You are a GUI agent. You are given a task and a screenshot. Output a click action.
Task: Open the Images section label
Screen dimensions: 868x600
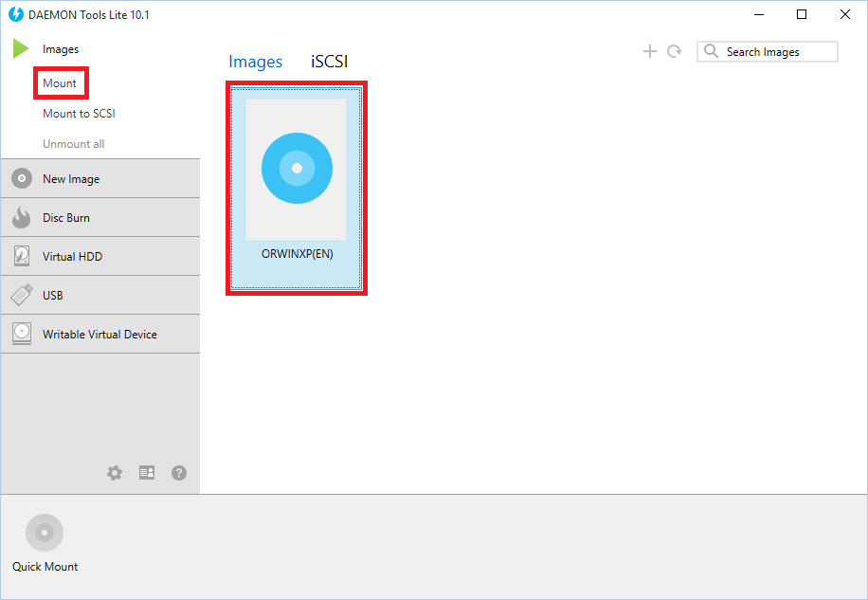tap(61, 49)
